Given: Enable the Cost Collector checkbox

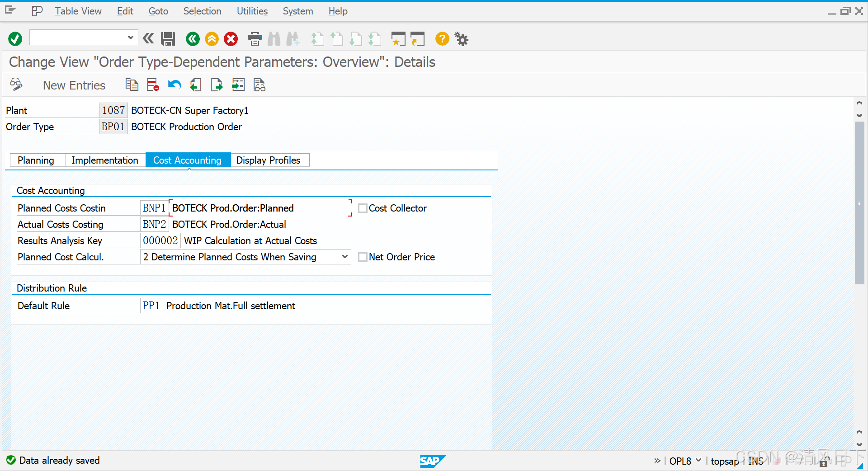Looking at the screenshot, I should (363, 208).
